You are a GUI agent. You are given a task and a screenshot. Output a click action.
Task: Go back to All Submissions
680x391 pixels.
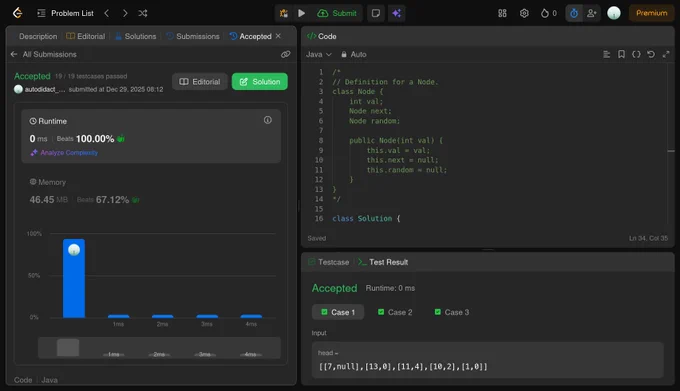43,54
